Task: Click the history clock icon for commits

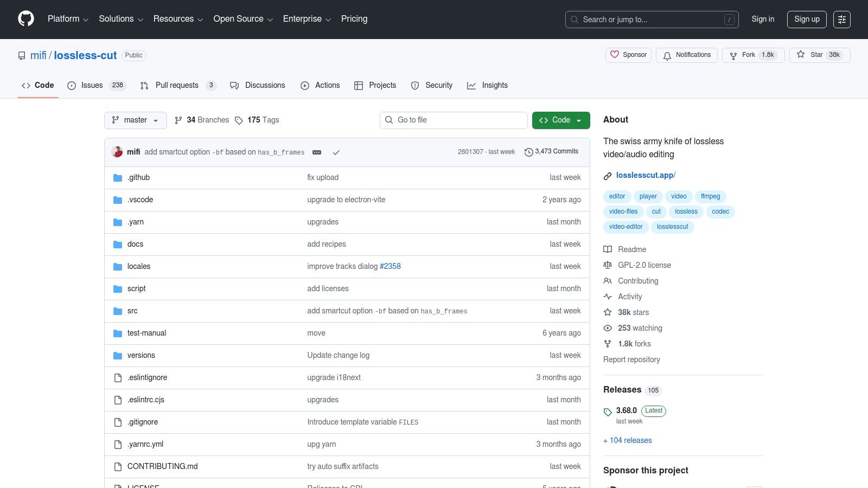Action: 528,152
